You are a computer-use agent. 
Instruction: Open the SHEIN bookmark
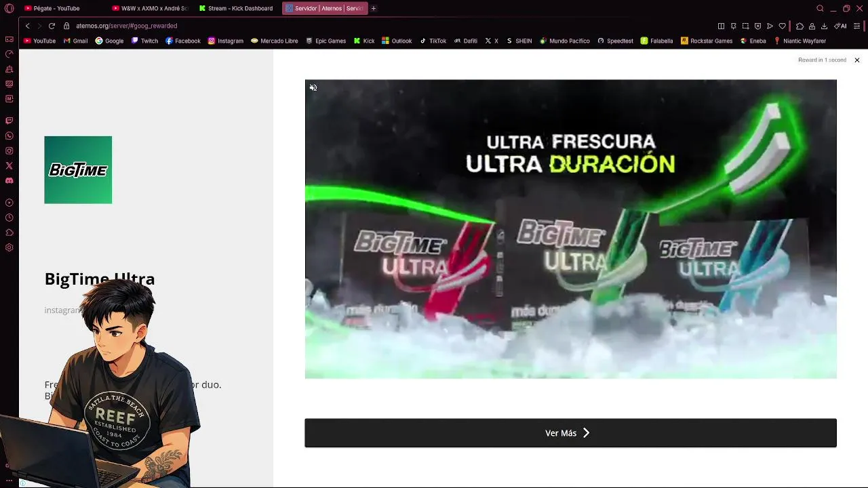click(x=519, y=41)
